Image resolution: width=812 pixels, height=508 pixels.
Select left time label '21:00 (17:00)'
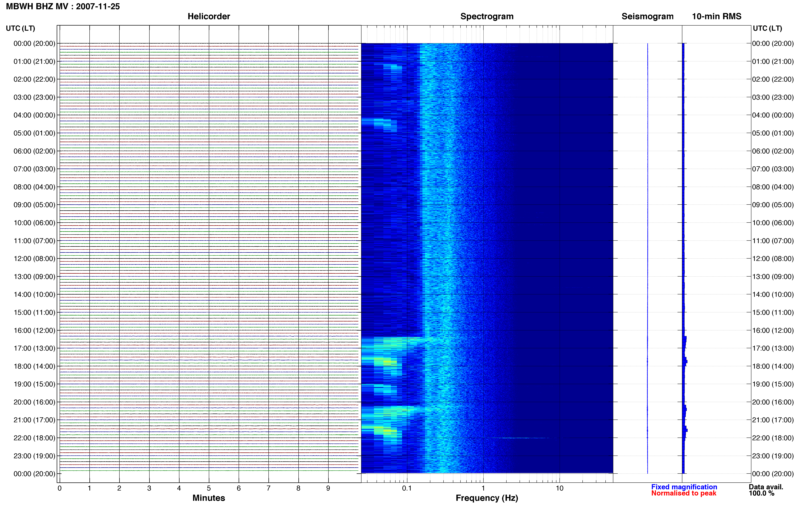[x=34, y=420]
